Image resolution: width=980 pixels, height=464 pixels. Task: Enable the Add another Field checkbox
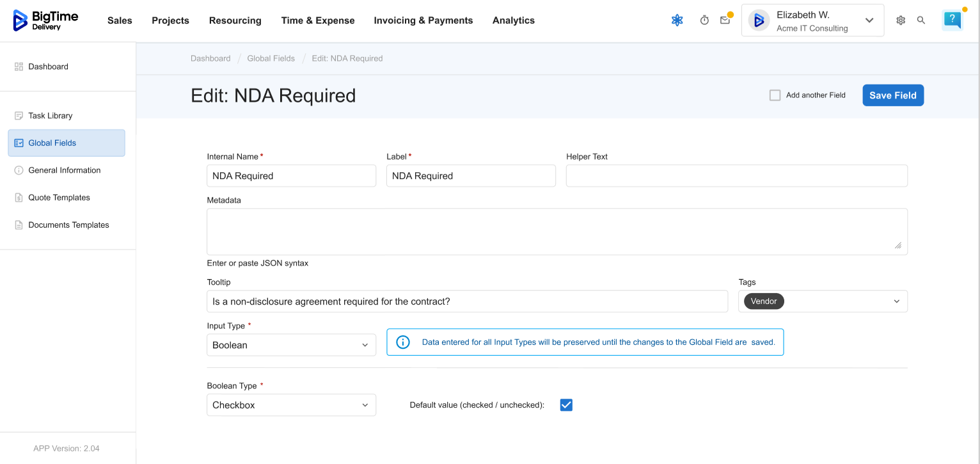[x=775, y=95]
